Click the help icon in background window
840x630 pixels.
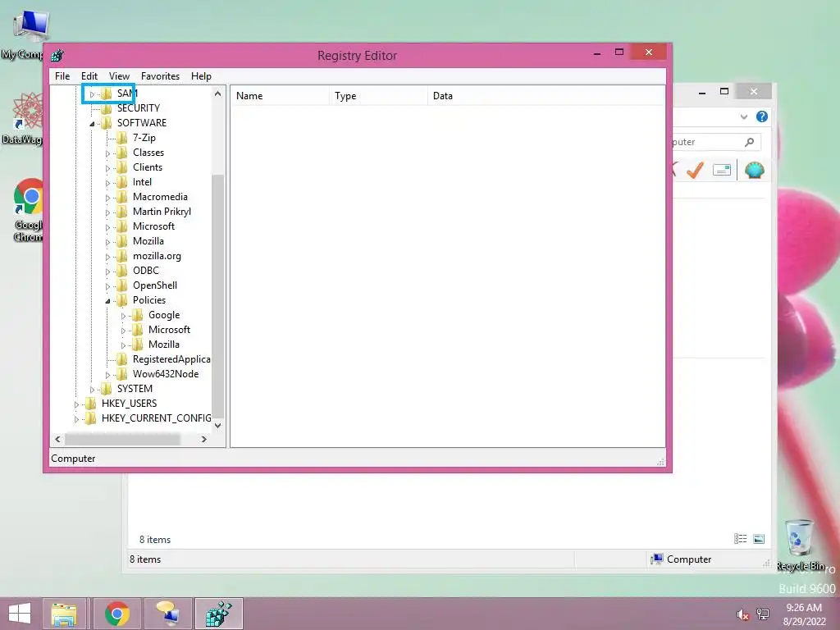[761, 116]
